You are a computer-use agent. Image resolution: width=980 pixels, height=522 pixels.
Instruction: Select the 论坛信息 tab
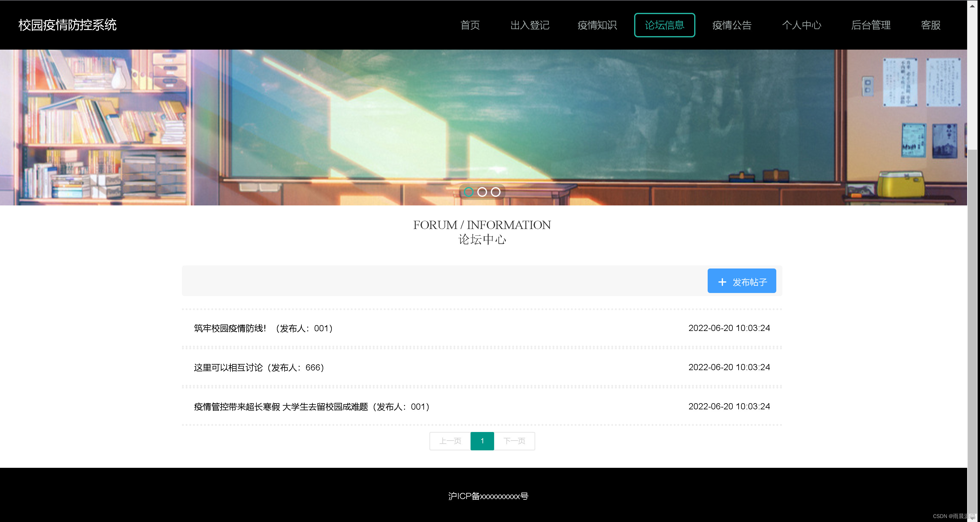[x=664, y=25]
